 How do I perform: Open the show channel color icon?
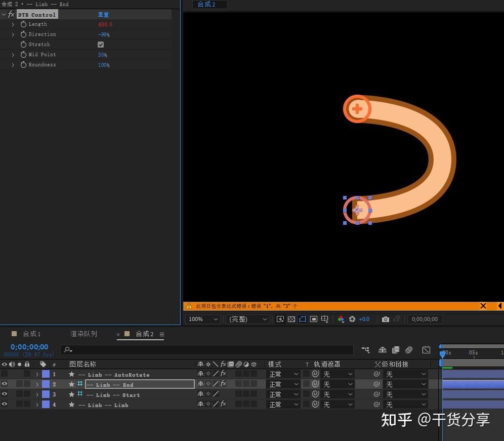pos(341,319)
